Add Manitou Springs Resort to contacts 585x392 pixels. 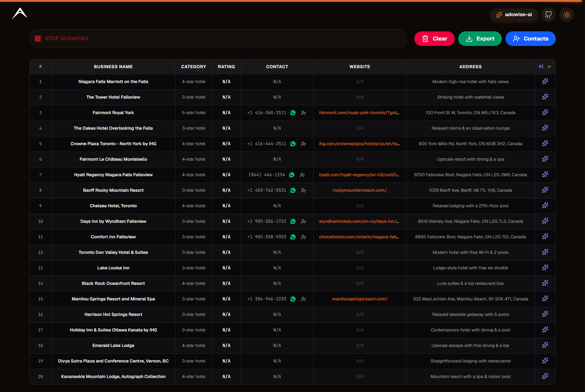[x=303, y=299]
